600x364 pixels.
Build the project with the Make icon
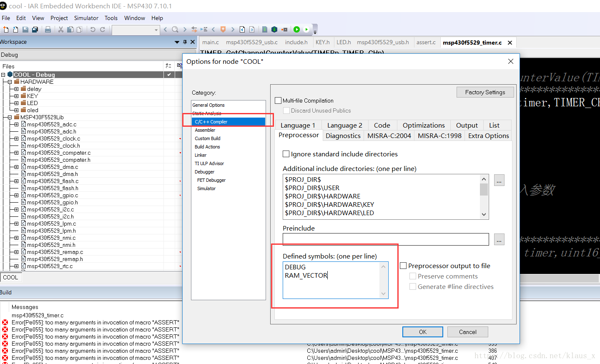pos(274,30)
